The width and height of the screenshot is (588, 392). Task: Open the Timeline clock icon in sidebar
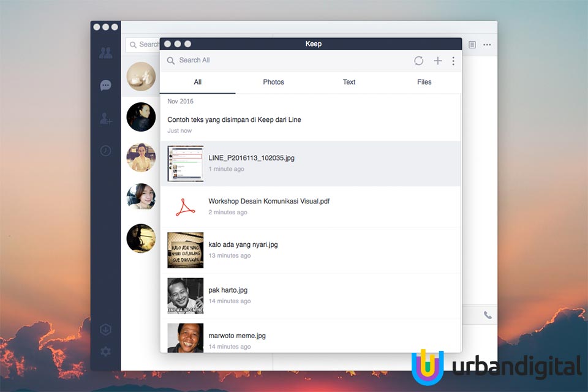point(105,151)
